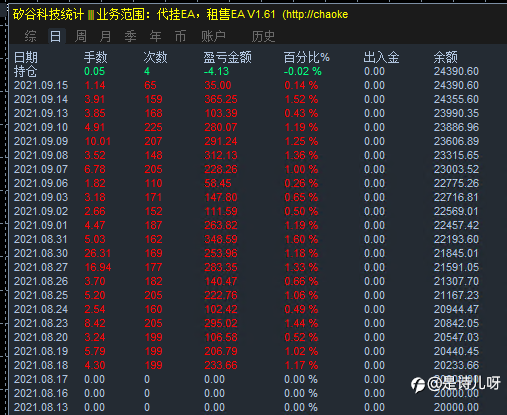Open the 月 monthly tab
Viewport: 507px width, 415px height.
[105, 36]
